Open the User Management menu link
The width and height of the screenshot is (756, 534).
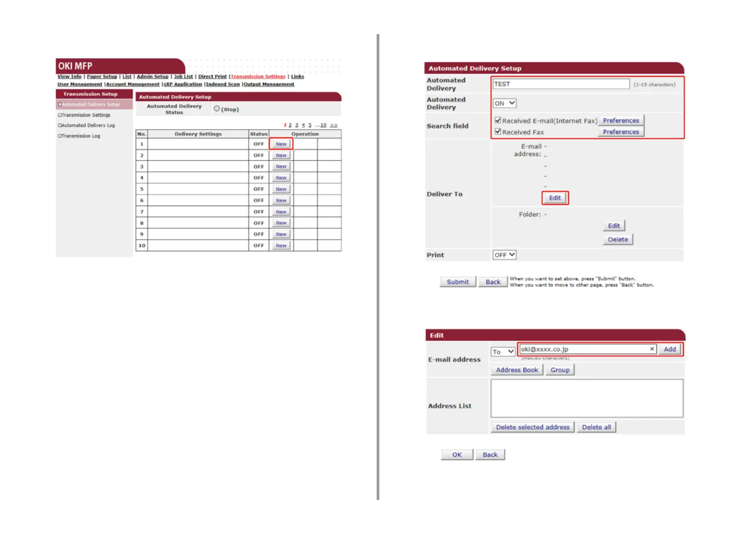pyautogui.click(x=80, y=84)
